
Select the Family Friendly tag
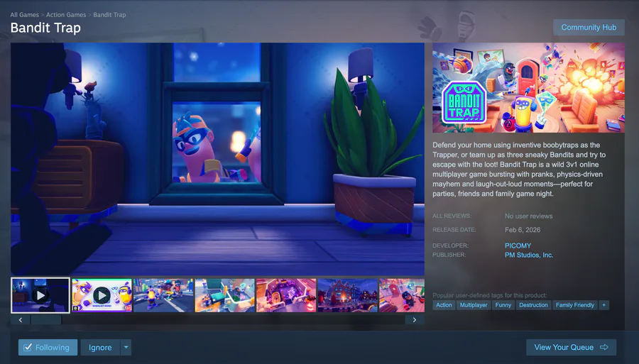[574, 305]
